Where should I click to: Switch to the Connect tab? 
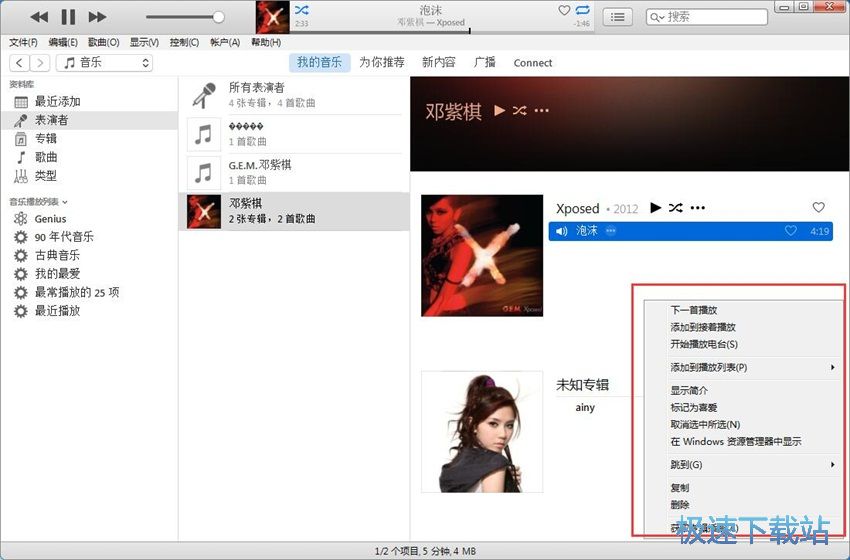533,63
